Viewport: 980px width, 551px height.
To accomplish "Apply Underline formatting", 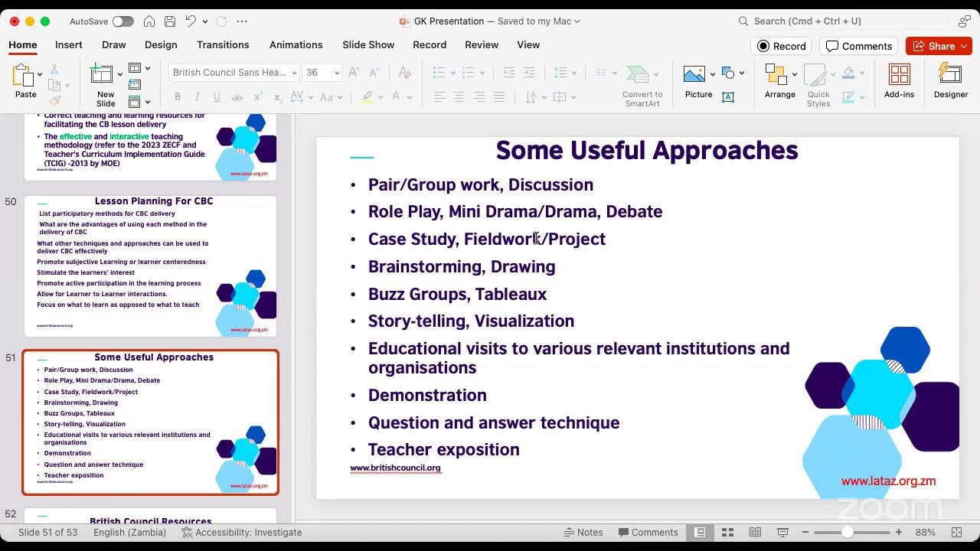I will [x=217, y=97].
